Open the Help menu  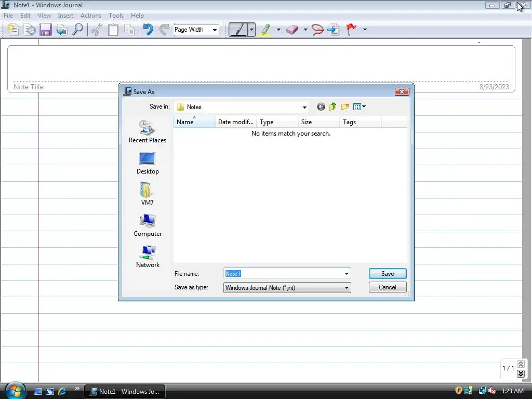point(137,16)
